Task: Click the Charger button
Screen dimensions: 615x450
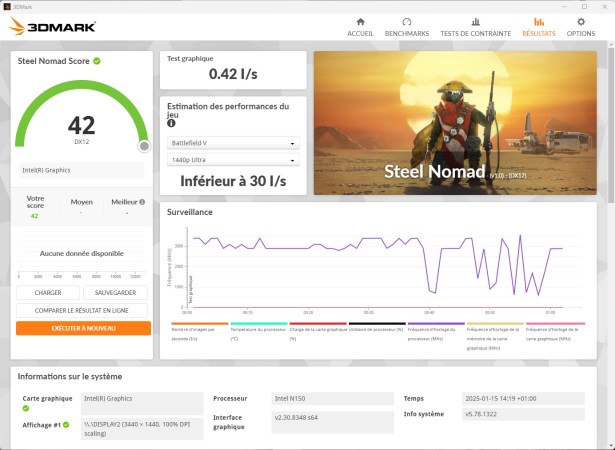Action: pos(48,293)
